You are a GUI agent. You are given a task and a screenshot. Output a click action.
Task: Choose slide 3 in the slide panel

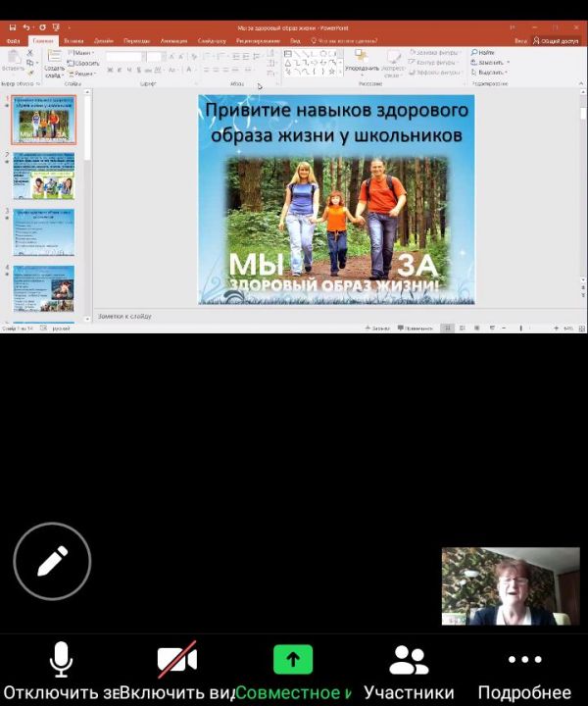coord(43,233)
